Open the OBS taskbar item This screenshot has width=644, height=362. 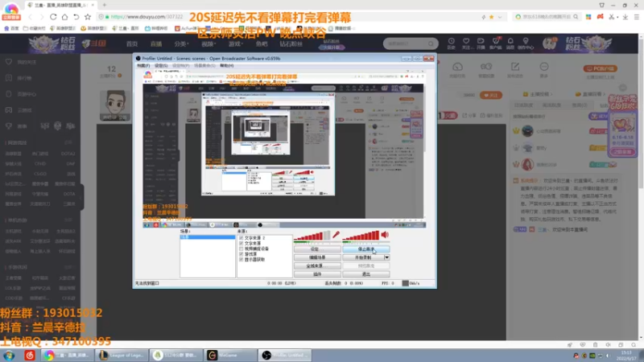(285, 355)
